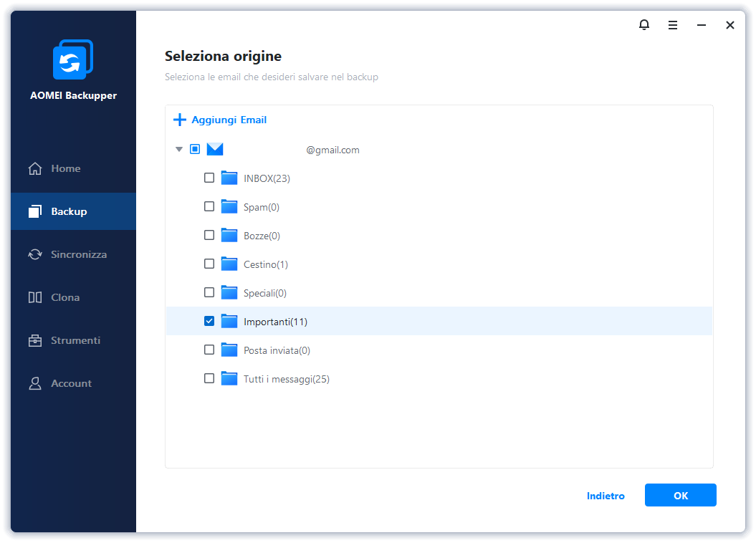Select the Speciali folder row
This screenshot has height=543, width=756.
pyautogui.click(x=265, y=293)
